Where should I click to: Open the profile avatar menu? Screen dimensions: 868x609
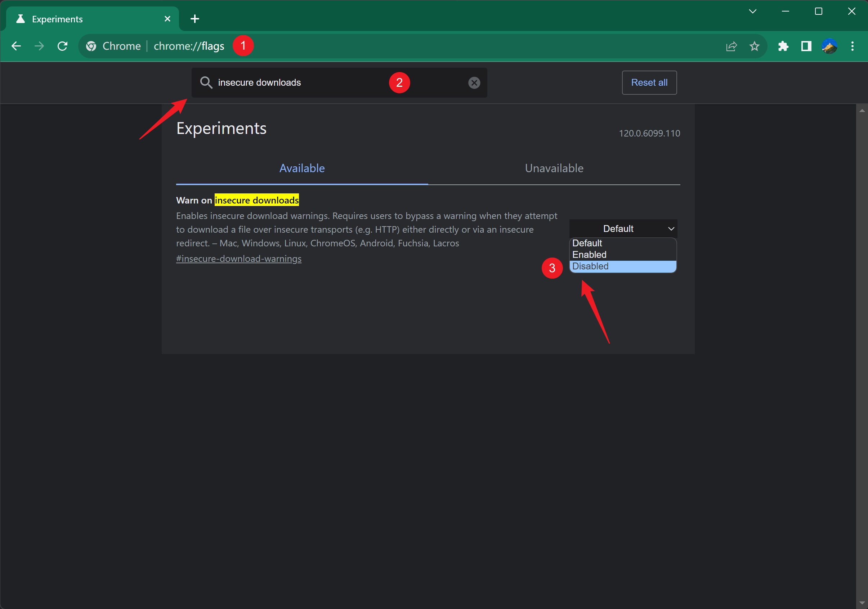click(x=829, y=46)
